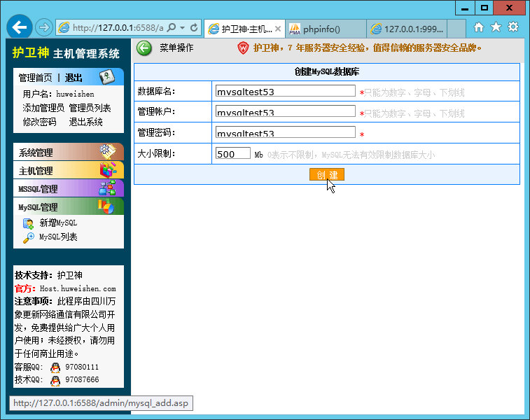Screen dimensions: 530x420
Task: Click the pie chart icon on MySQL管理
Action: click(x=106, y=206)
